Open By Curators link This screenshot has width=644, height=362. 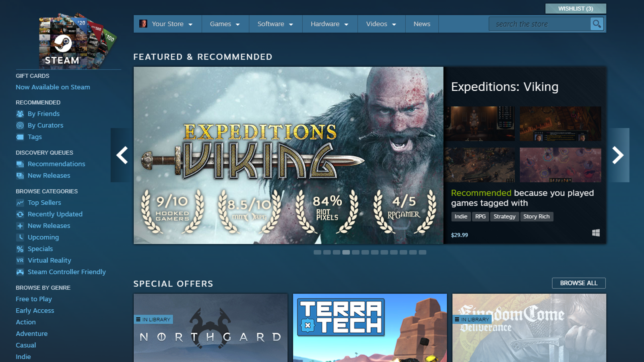tap(45, 125)
